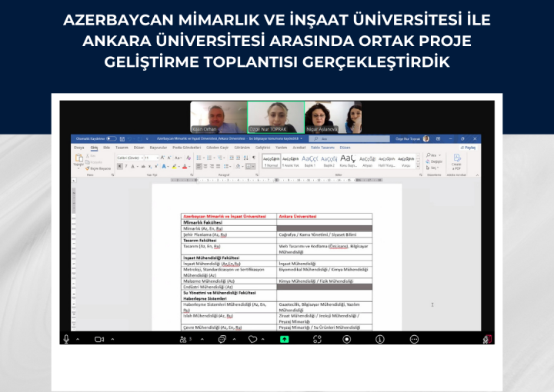Open the font color dropdown arrow

coord(189,167)
